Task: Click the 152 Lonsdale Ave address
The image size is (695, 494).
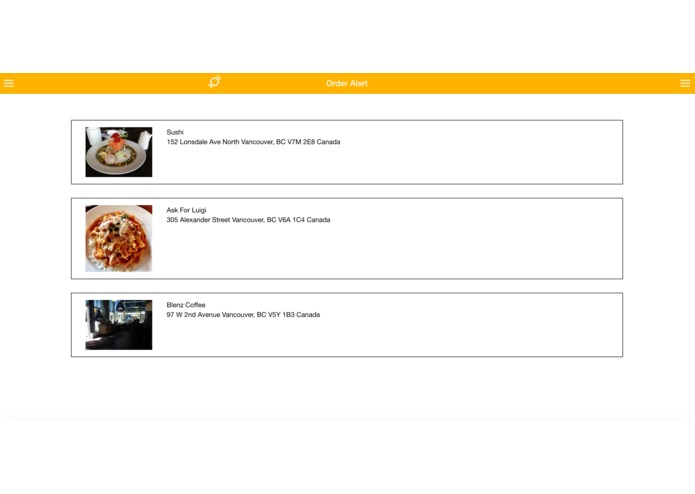Action: (254, 142)
